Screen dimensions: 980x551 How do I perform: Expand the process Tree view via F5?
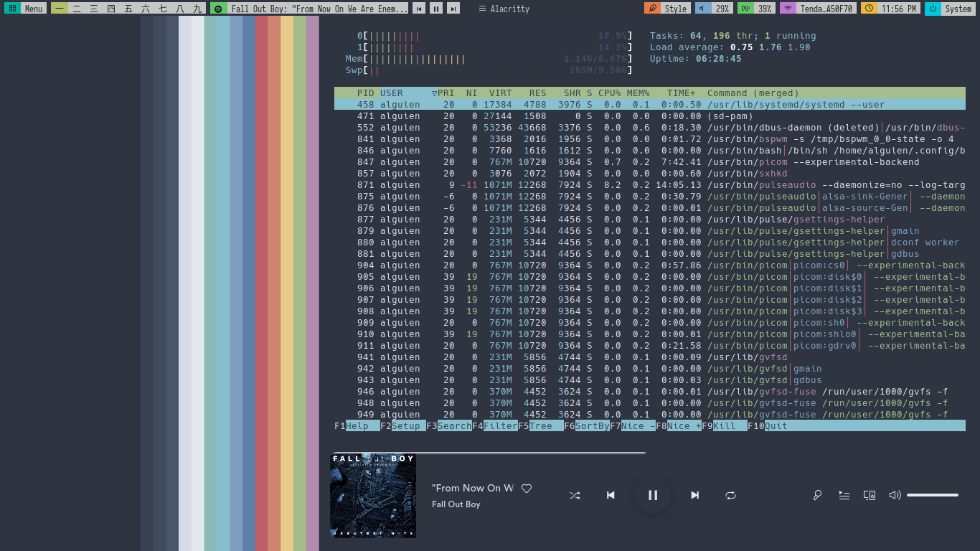tap(540, 425)
